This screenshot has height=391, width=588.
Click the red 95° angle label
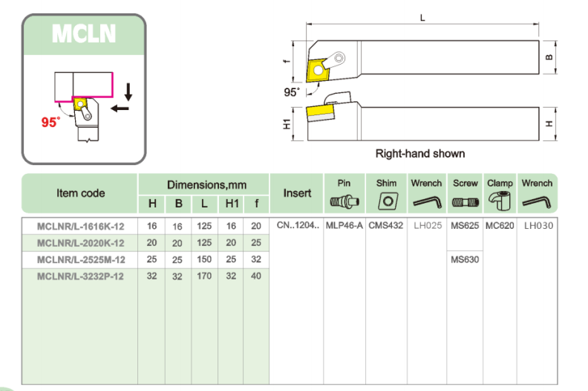[50, 123]
